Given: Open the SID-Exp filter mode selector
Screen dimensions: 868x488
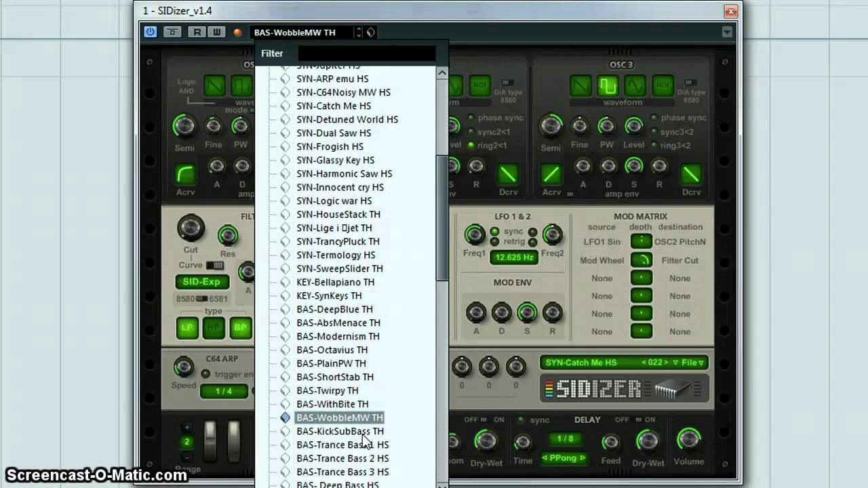Looking at the screenshot, I should coord(202,281).
